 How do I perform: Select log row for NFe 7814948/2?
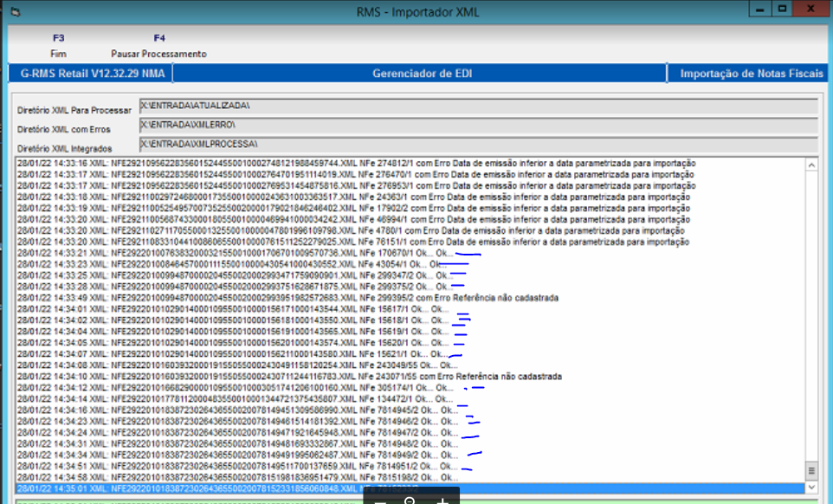click(x=410, y=443)
